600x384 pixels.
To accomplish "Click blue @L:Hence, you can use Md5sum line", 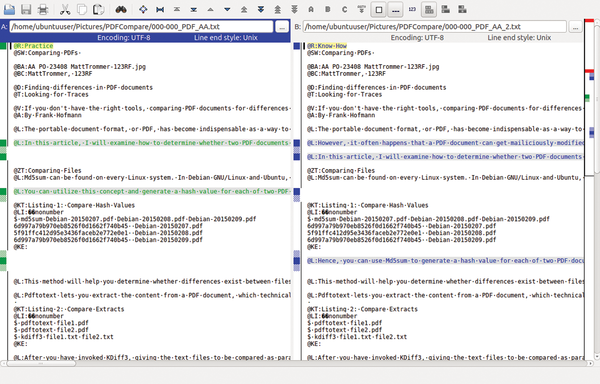I will pos(445,261).
